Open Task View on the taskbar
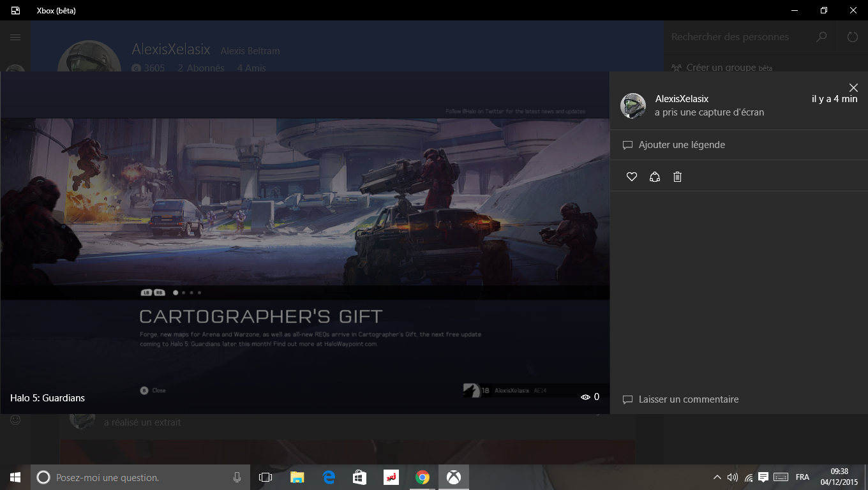Screen dimensions: 868x490 tap(266, 477)
